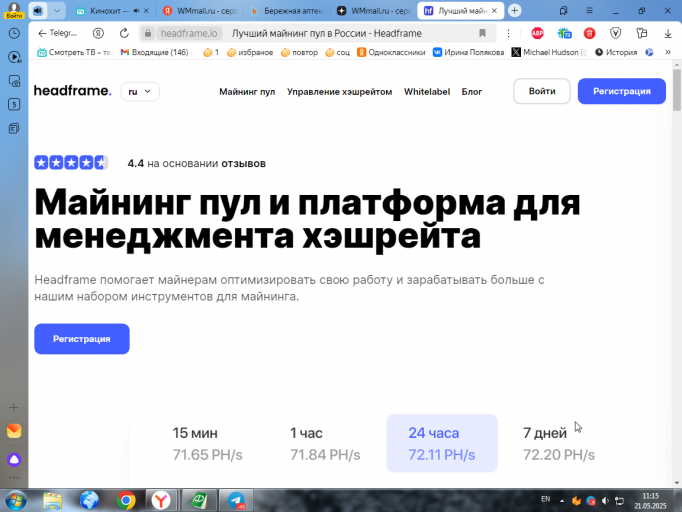Viewport: 682px width, 512px height.
Task: Toggle the bookmark flag in address bar
Action: tap(482, 33)
